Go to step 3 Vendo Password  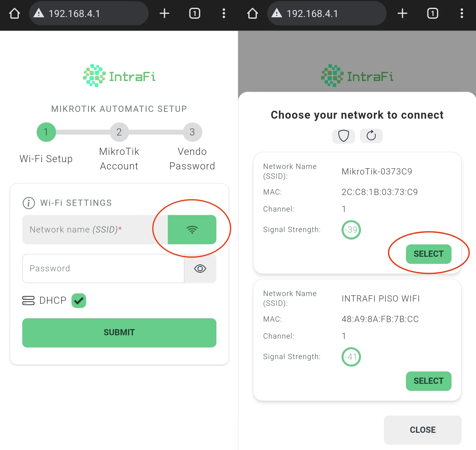click(x=192, y=132)
